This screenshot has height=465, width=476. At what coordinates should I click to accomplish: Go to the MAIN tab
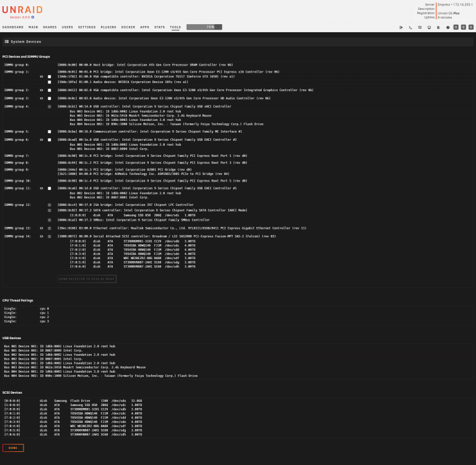tap(33, 27)
